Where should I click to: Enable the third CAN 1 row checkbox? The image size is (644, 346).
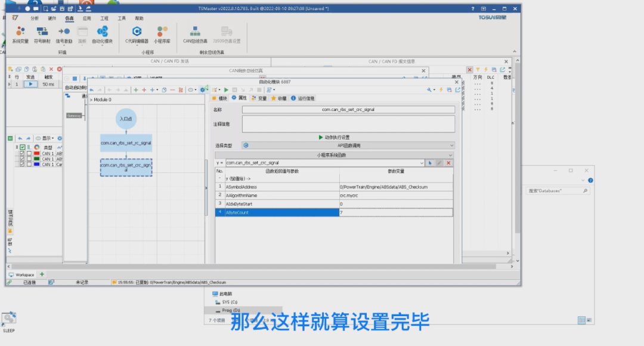tap(22, 163)
